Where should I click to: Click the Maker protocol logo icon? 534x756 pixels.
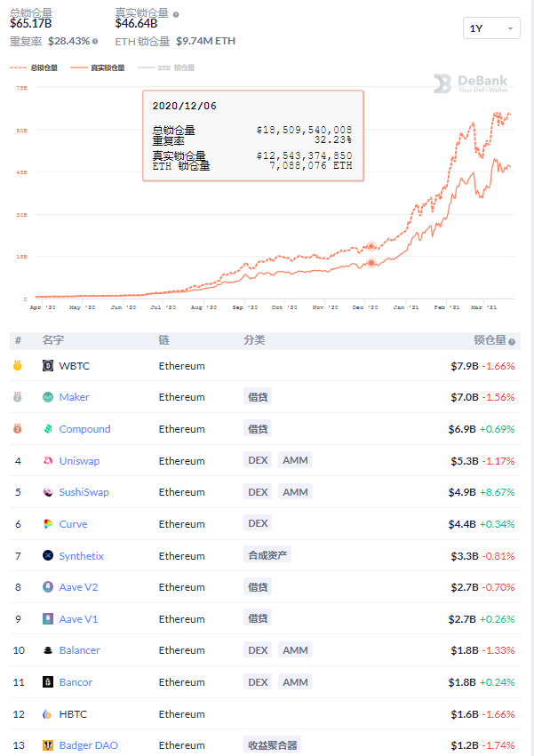(x=48, y=397)
